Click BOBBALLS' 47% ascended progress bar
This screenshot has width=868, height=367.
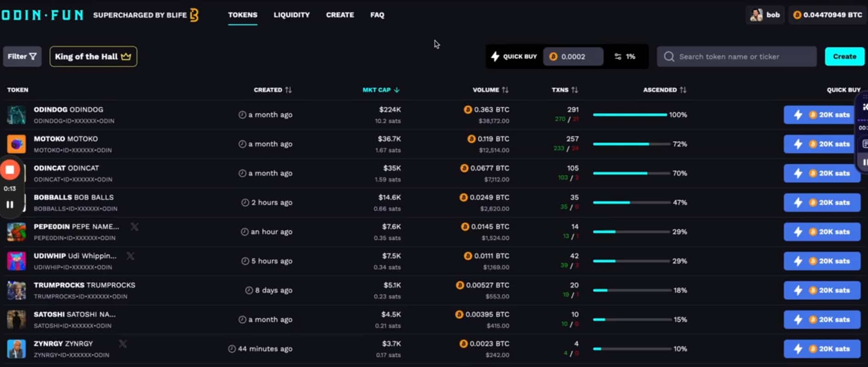[631, 203]
